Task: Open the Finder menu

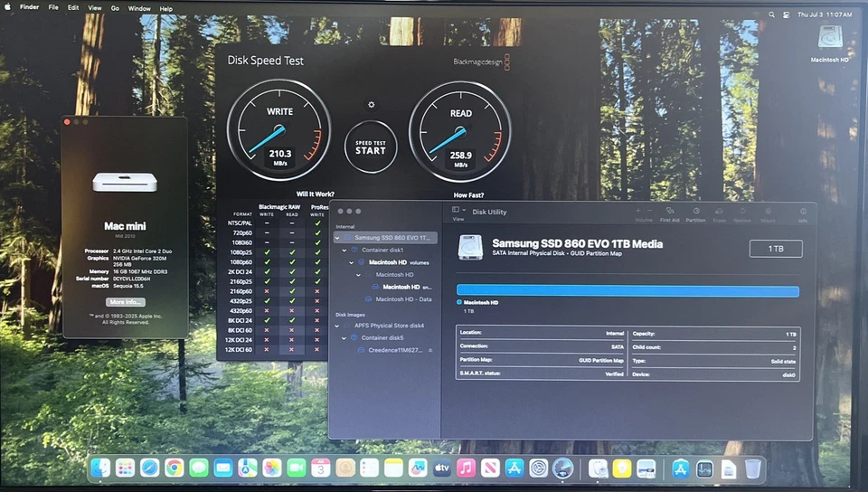Action: pos(29,8)
